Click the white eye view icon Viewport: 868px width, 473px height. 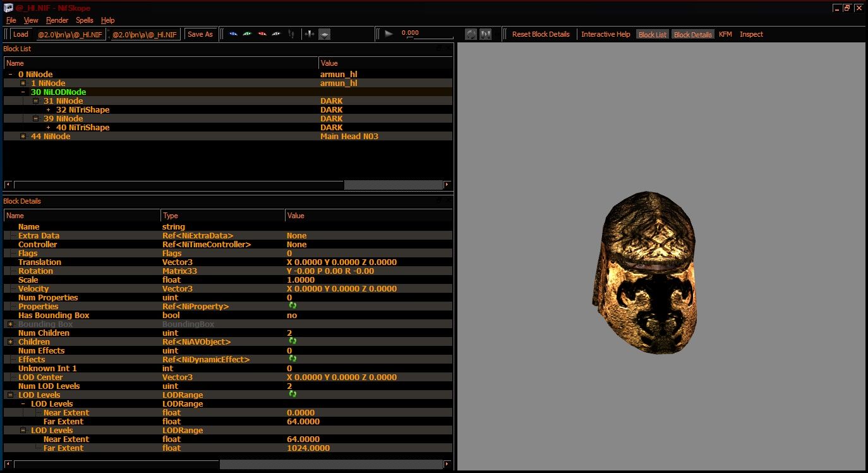pyautogui.click(x=277, y=34)
